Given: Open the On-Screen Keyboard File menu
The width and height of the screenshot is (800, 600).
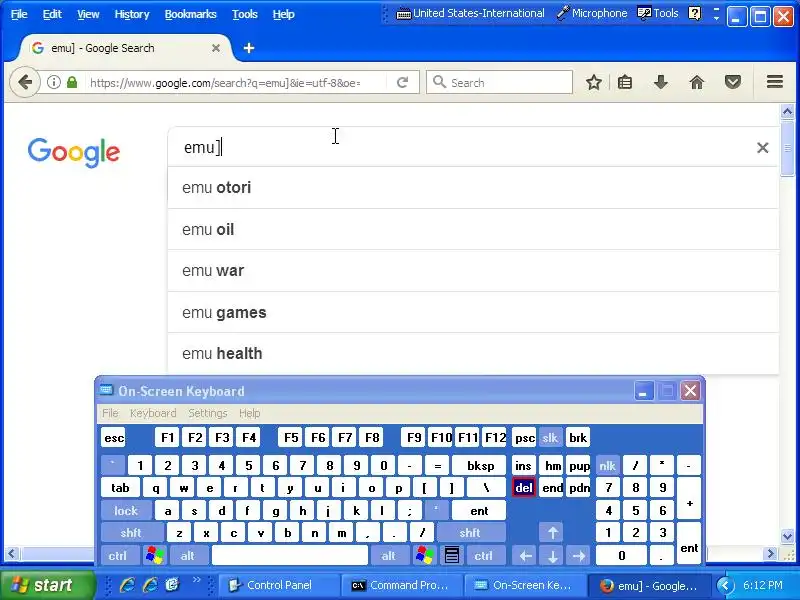Looking at the screenshot, I should 110,413.
